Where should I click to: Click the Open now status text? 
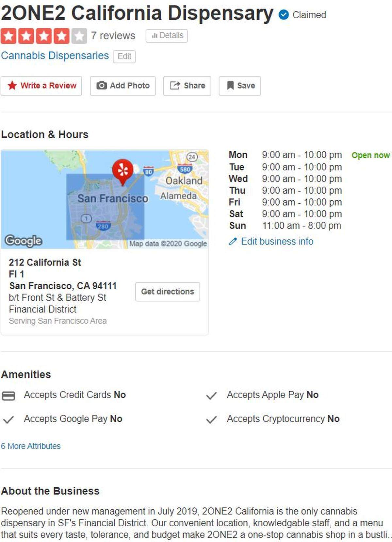(x=371, y=155)
